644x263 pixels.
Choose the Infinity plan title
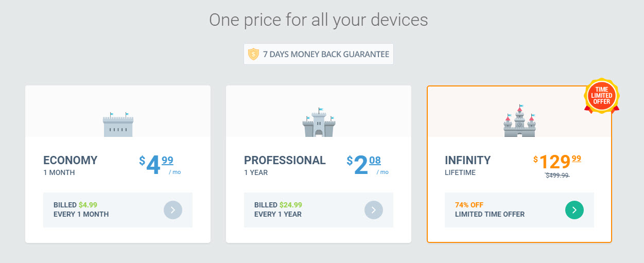click(468, 160)
